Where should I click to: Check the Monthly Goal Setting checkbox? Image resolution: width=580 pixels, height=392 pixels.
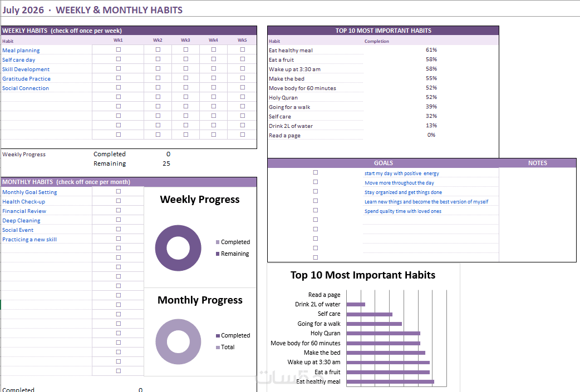click(119, 191)
